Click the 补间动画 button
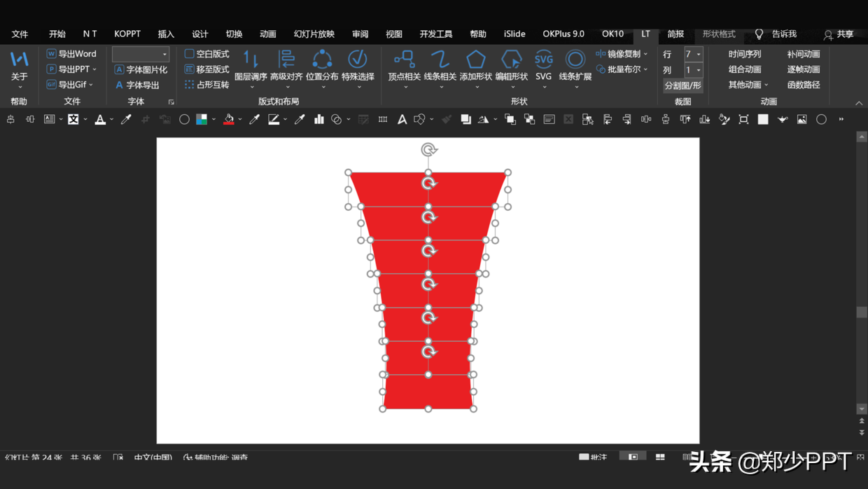Viewport: 868px width, 489px height. (x=803, y=54)
